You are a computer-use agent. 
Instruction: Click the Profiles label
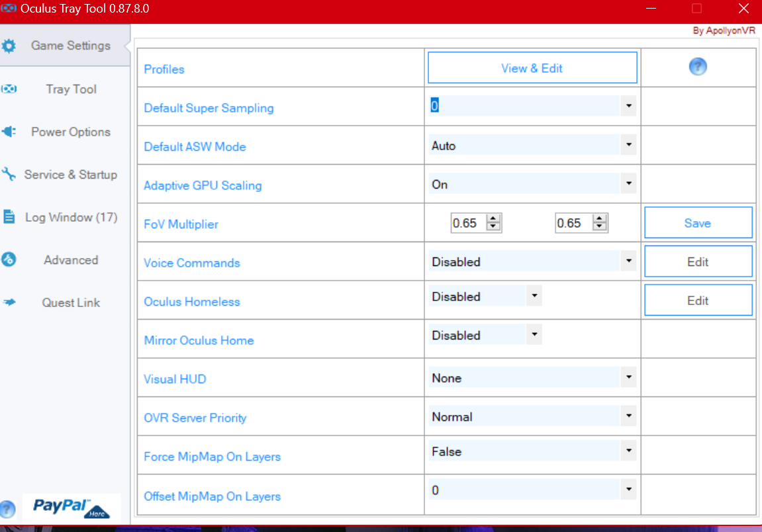164,69
